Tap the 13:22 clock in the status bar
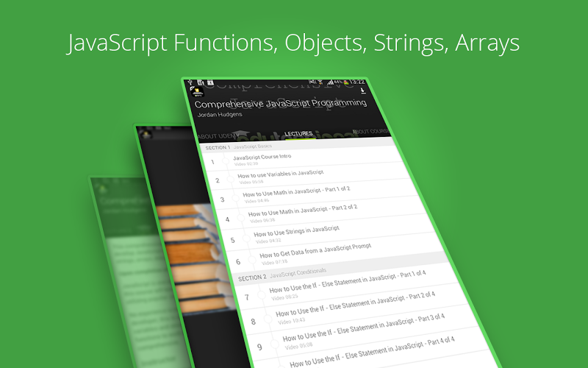The height and width of the screenshot is (368, 588). coord(357,82)
